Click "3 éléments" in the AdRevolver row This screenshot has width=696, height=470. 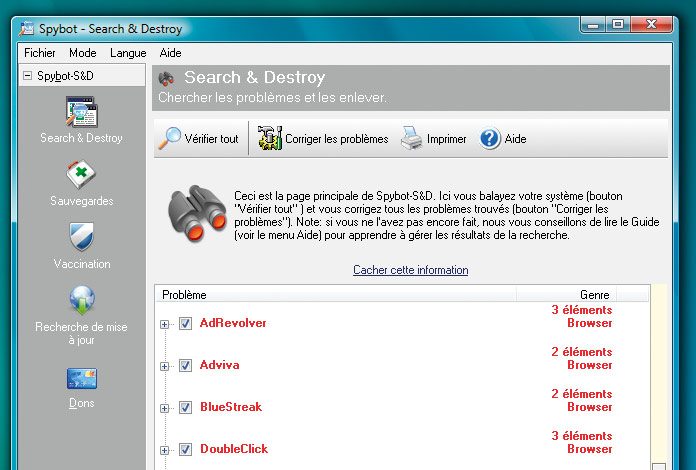(x=581, y=310)
